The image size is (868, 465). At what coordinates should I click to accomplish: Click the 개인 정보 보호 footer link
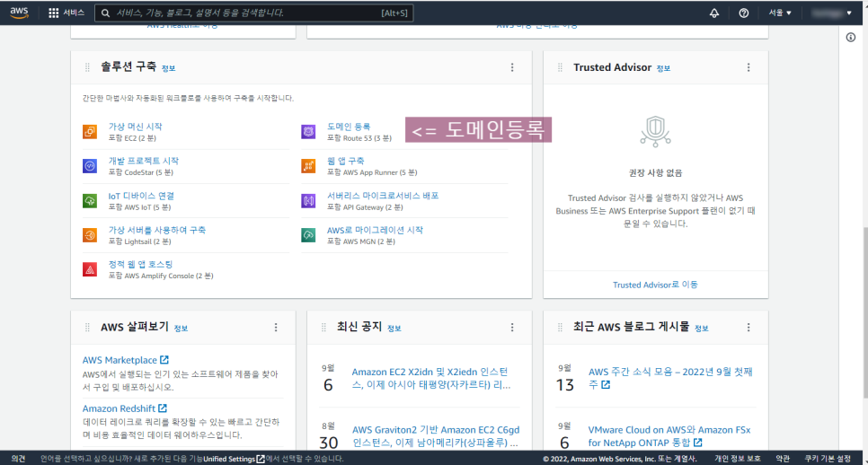(737, 459)
